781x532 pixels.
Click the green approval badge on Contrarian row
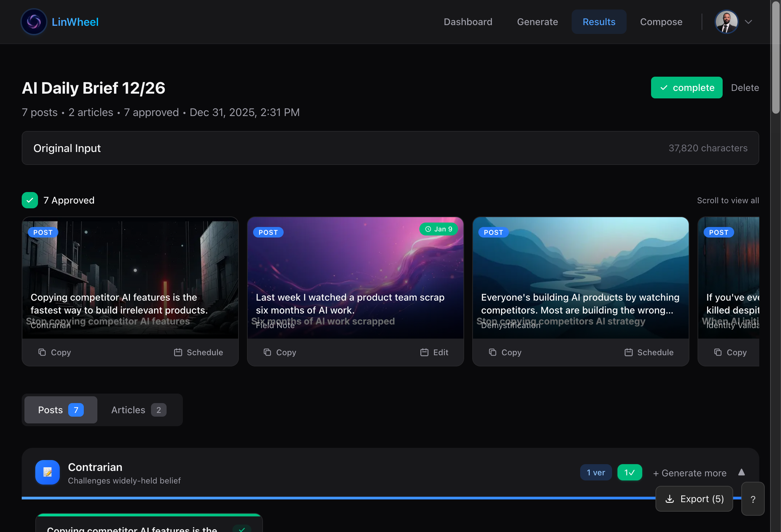click(x=630, y=472)
